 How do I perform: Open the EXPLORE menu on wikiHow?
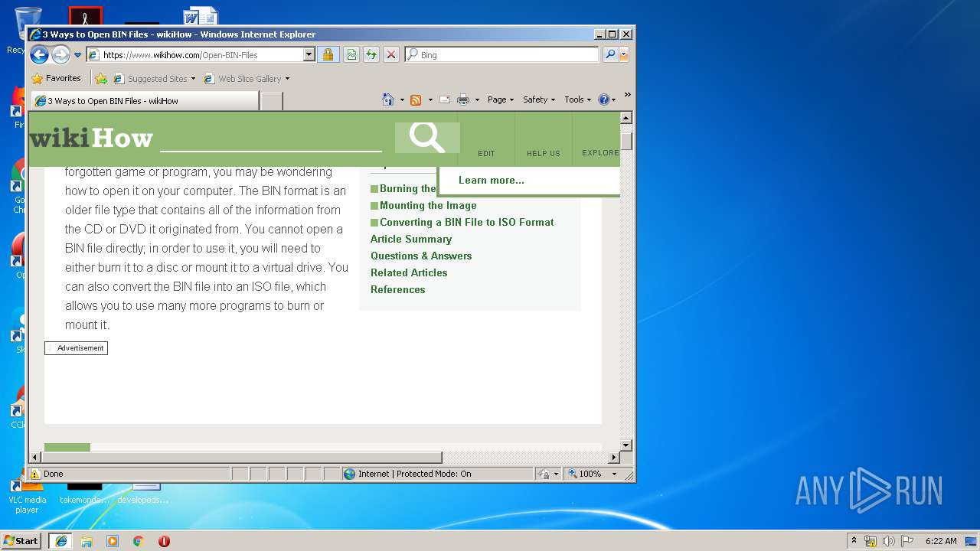pos(600,152)
